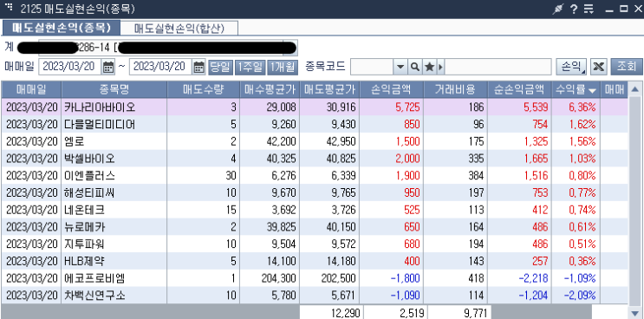The image size is (644, 319).
Task: Select the 해성티피씨 row
Action: tap(314, 192)
